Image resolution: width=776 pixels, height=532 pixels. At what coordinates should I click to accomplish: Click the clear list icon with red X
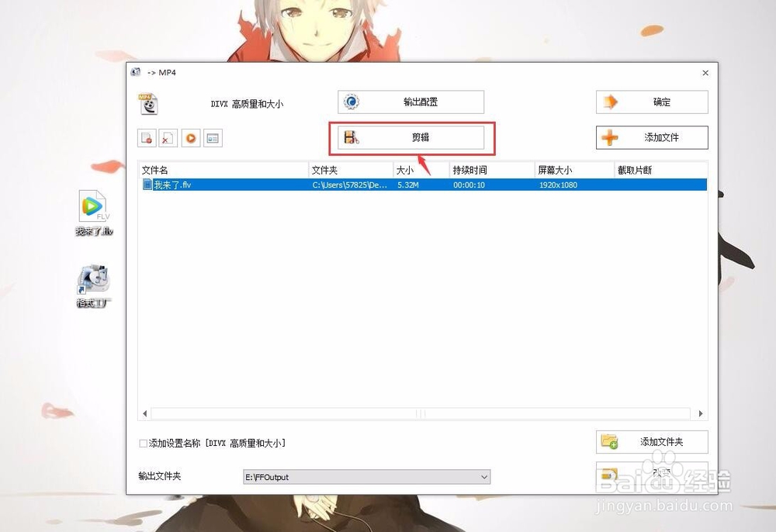click(168, 138)
